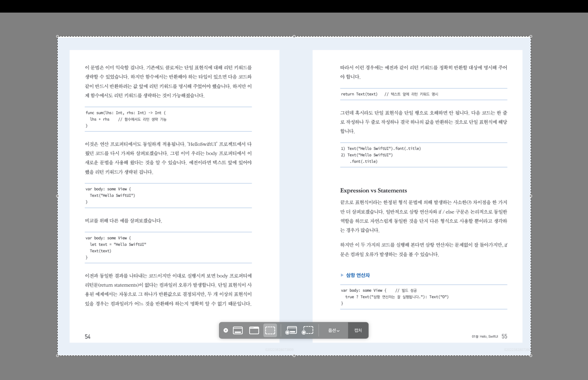Choose the record entire screen icon
Image resolution: width=588 pixels, height=380 pixels.
pyautogui.click(x=291, y=330)
